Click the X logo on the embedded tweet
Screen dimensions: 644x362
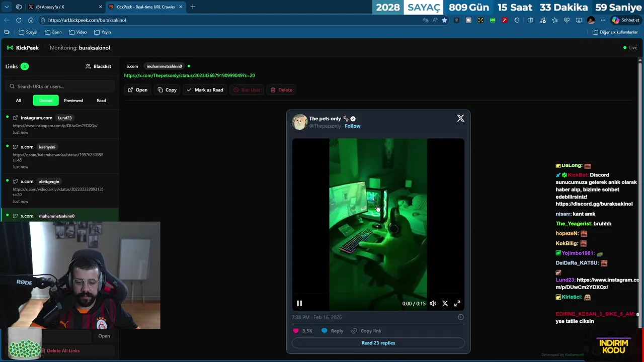pos(460,118)
